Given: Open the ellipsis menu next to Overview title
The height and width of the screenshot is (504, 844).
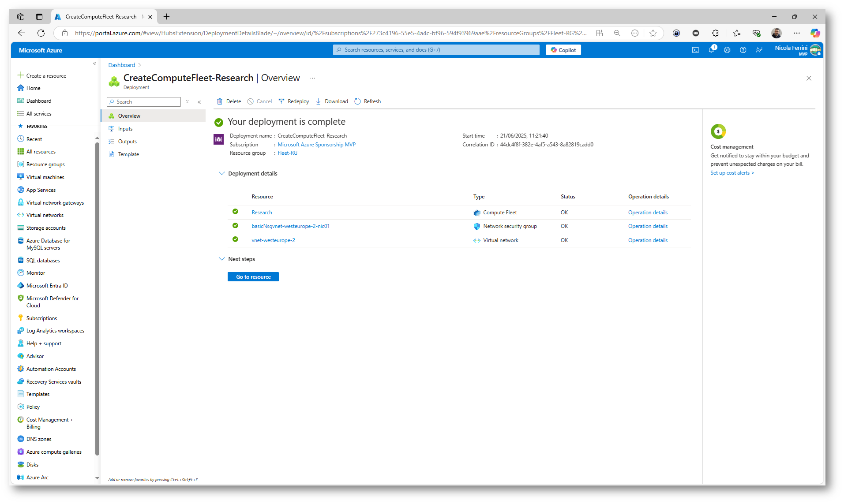Looking at the screenshot, I should click(312, 78).
